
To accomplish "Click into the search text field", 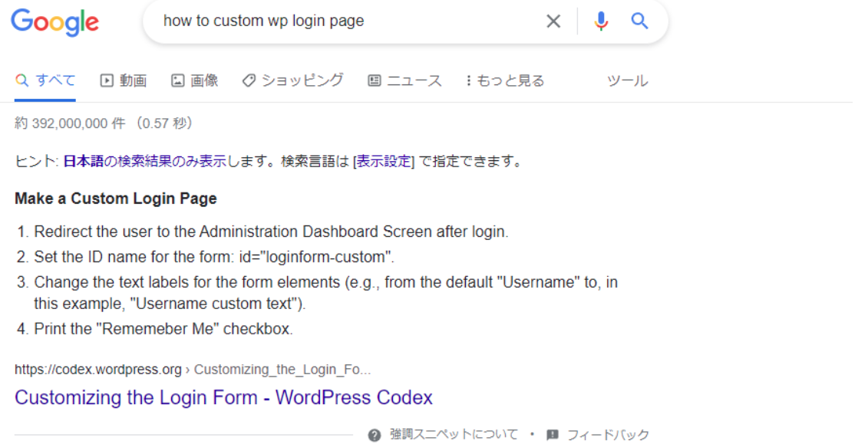I will [x=348, y=21].
